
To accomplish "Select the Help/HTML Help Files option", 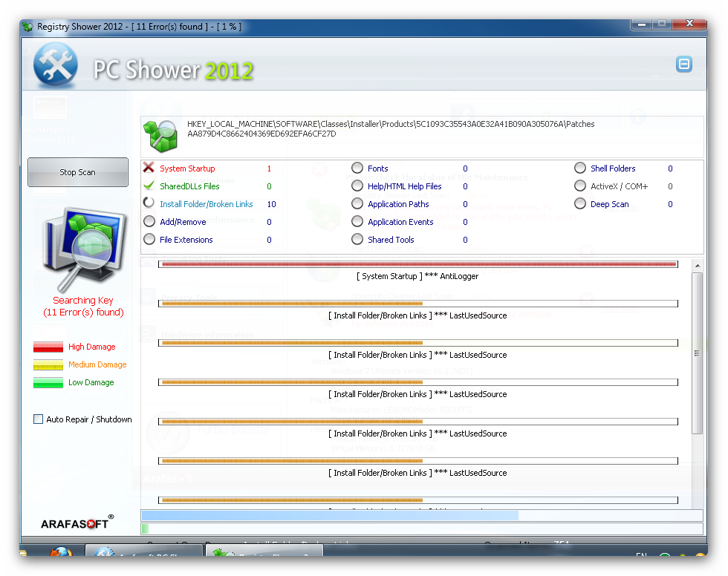I will (x=357, y=186).
